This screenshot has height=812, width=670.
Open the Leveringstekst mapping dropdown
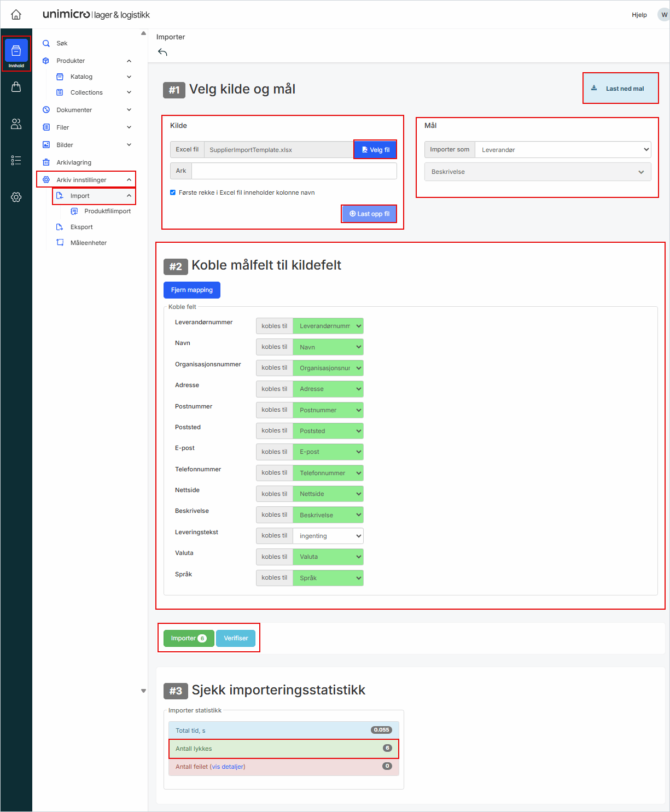[328, 536]
